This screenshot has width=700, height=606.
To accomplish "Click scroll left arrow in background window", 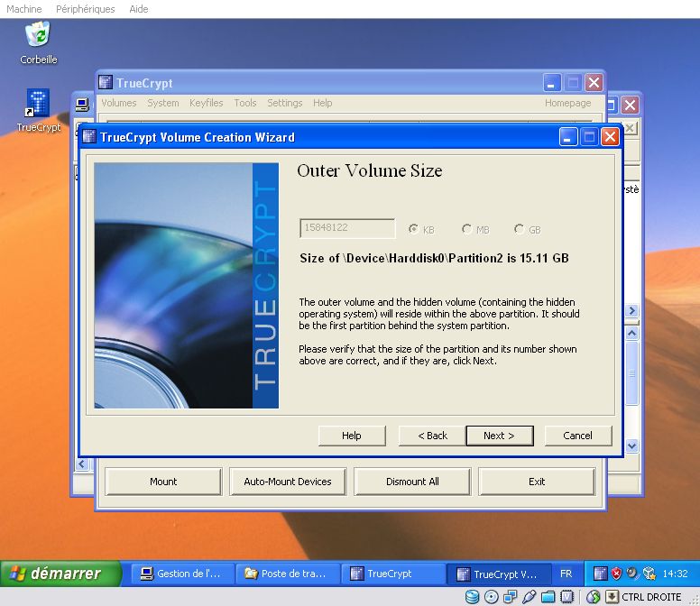I will (x=81, y=464).
